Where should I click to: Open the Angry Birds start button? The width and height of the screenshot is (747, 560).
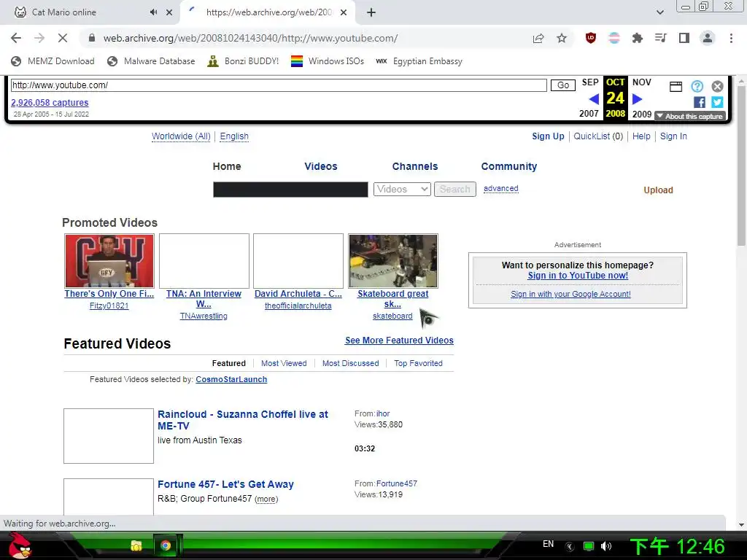(x=18, y=546)
